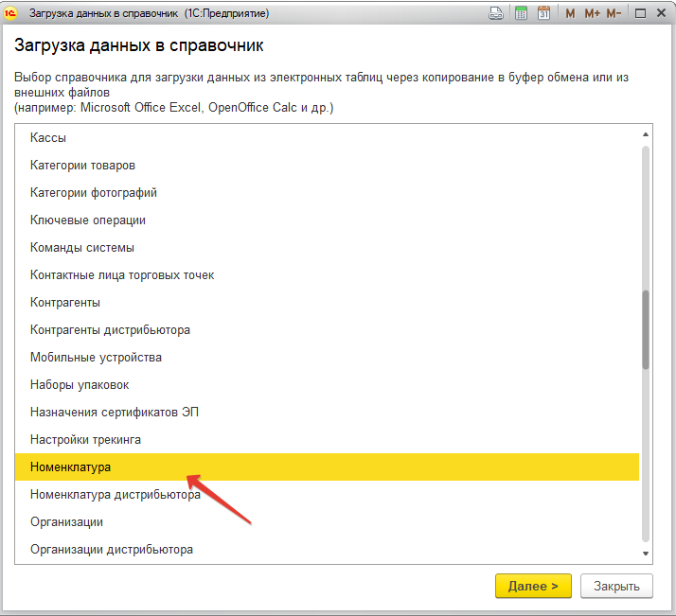Screen dimensions: 676x616
Task: Select the Наборы упаковок row
Action: click(x=327, y=385)
